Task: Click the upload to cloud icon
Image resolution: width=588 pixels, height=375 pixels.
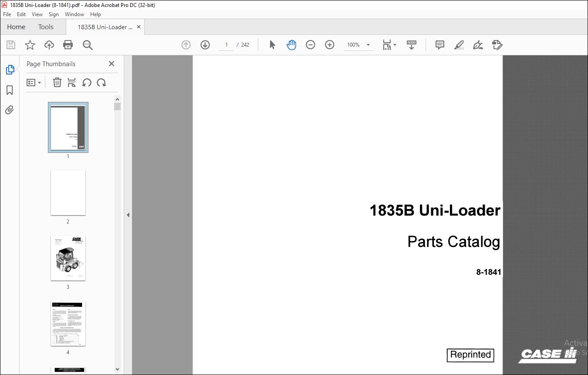Action: pos(49,45)
